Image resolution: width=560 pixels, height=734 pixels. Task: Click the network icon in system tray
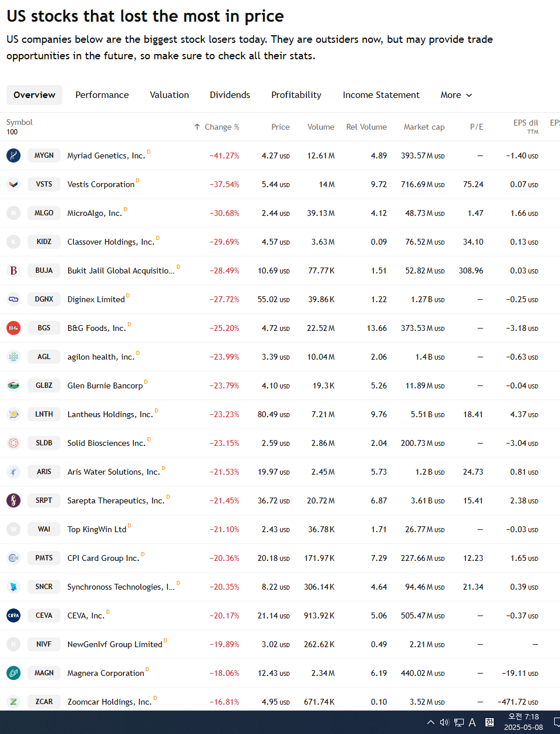[459, 722]
